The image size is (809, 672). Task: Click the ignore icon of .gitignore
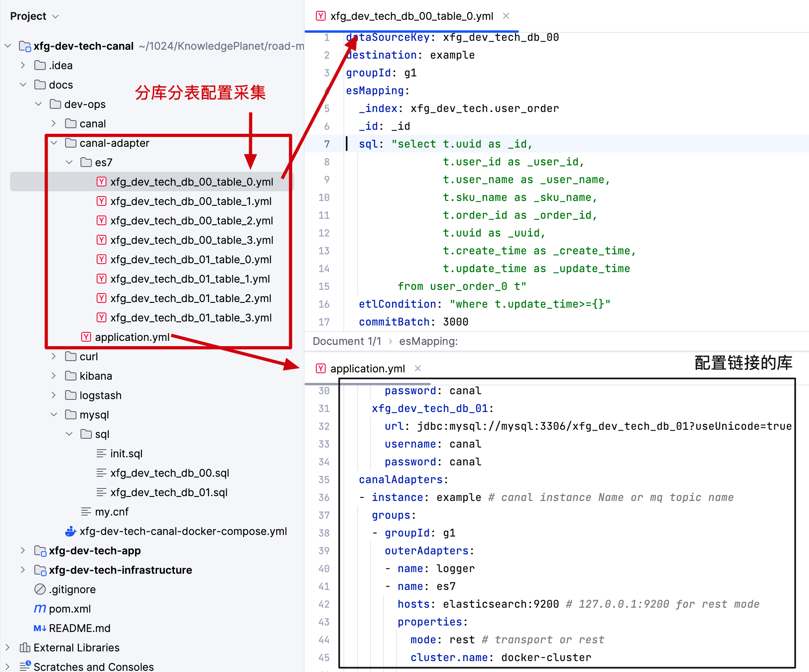tap(40, 590)
